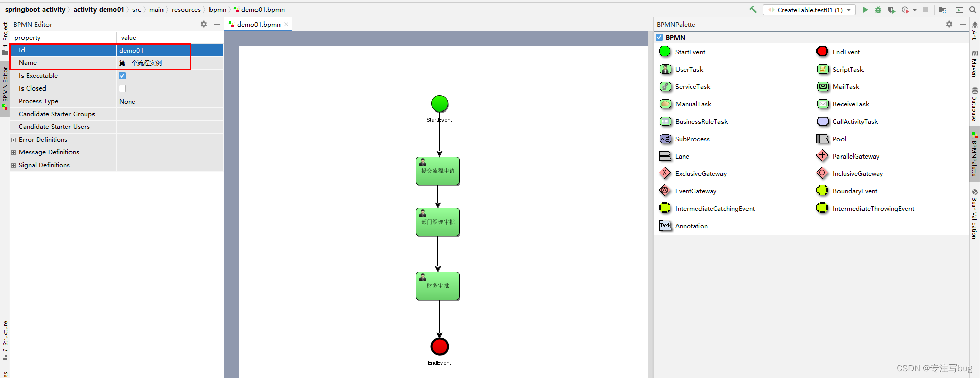Screen dimensions: 980x378
Task: Choose ServiceTask from the palette
Action: (685, 87)
